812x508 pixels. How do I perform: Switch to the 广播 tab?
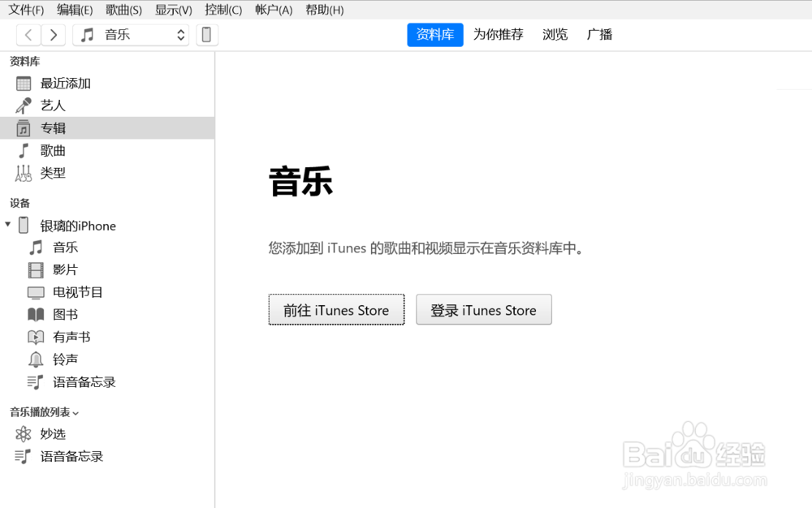[x=599, y=35]
